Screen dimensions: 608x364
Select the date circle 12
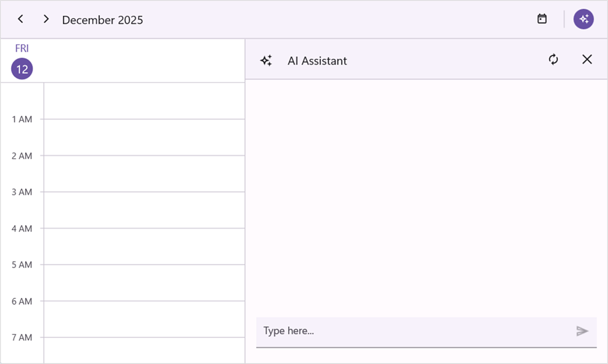tap(22, 69)
